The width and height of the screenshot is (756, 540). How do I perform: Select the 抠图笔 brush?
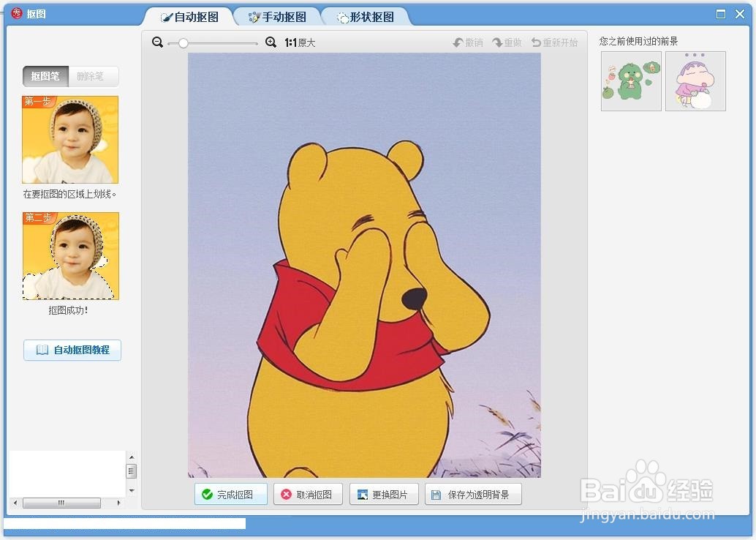point(46,76)
